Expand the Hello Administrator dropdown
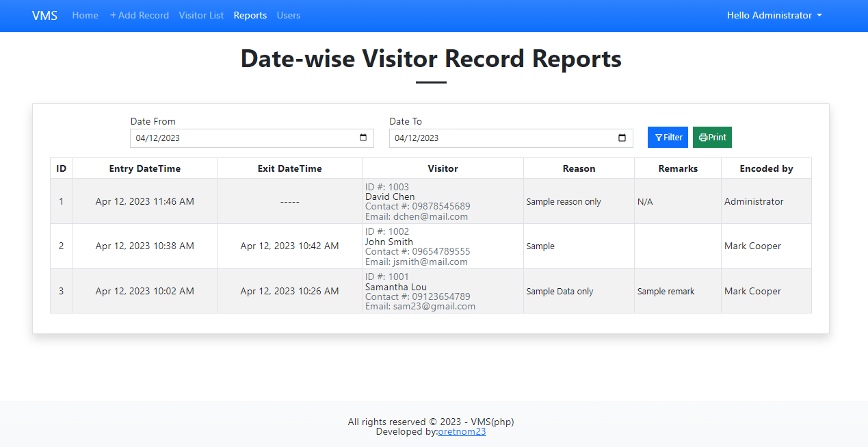Image resolution: width=868 pixels, height=447 pixels. pyautogui.click(x=774, y=15)
